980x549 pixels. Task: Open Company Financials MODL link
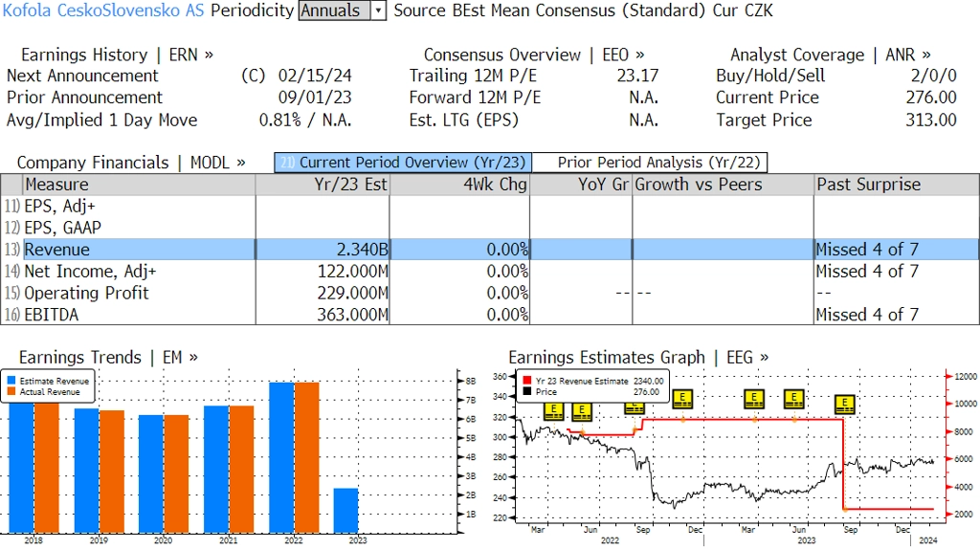point(130,163)
